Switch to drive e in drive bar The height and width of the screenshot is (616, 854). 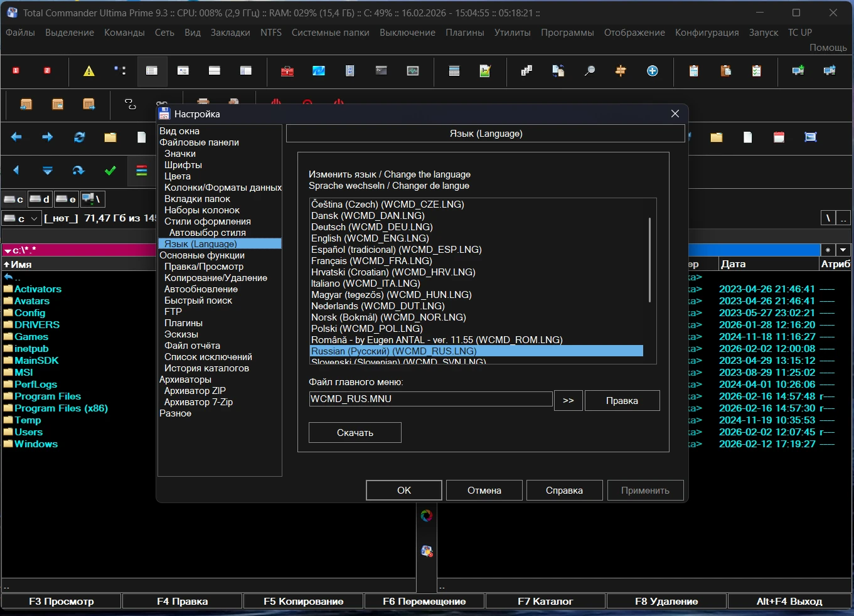[x=66, y=199]
